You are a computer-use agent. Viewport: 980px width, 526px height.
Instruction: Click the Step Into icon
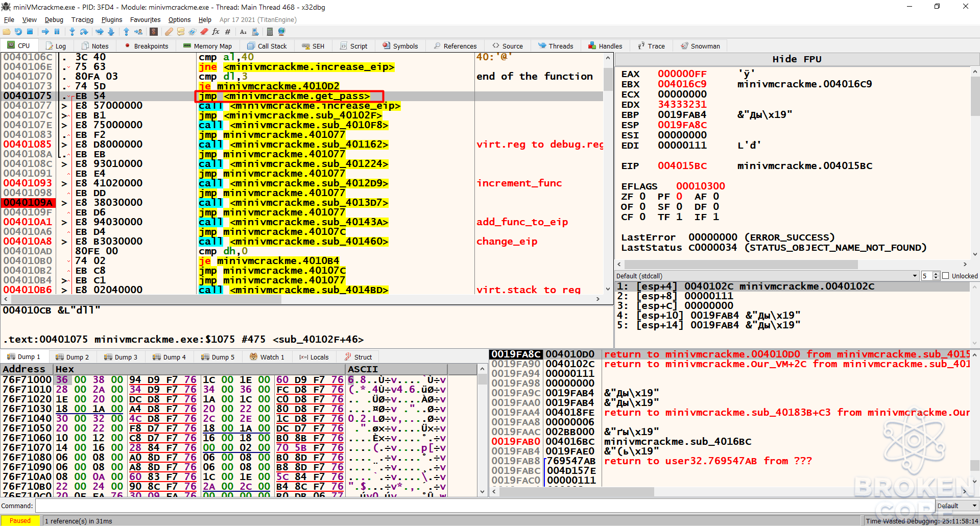coord(72,32)
